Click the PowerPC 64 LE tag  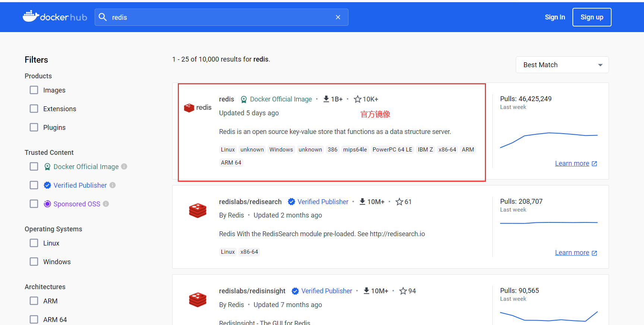[392, 150]
